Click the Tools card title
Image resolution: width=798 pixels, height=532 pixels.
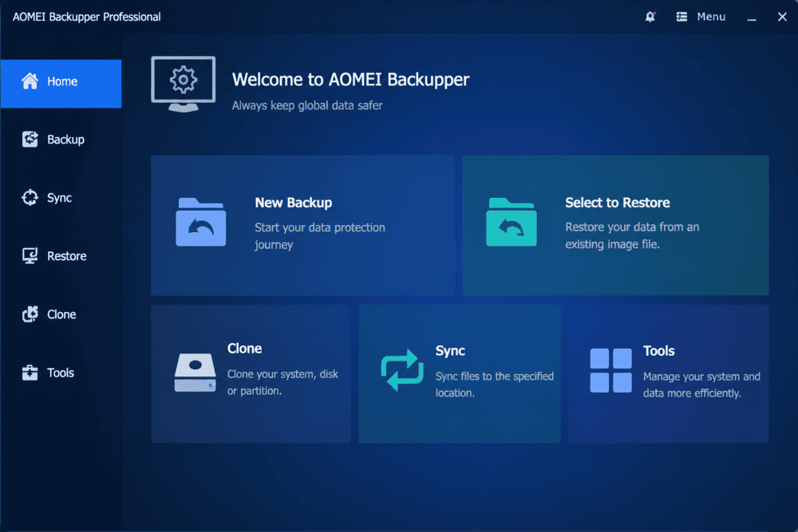(658, 351)
